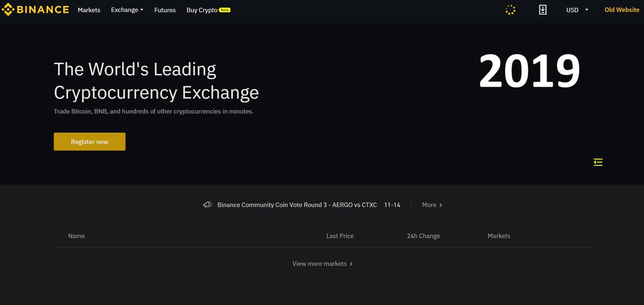Open More announcements

(432, 205)
